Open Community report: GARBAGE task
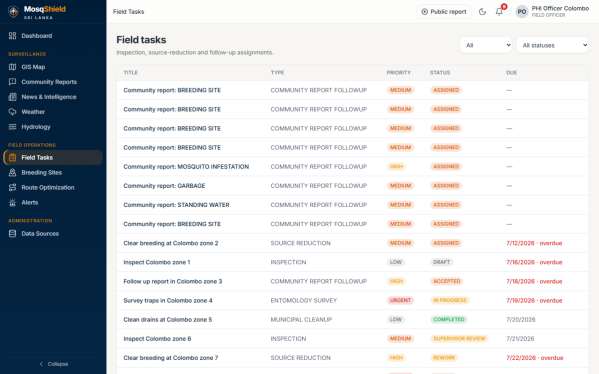 tap(164, 186)
